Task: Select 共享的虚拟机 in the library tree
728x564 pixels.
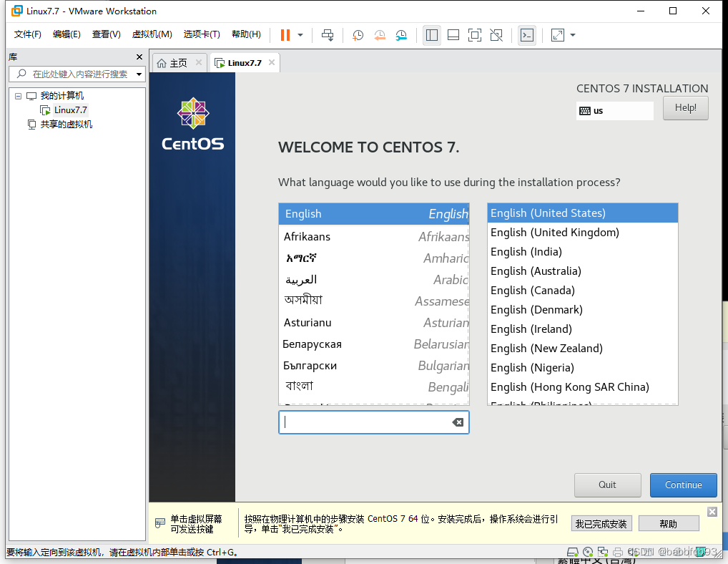Action: [x=66, y=125]
